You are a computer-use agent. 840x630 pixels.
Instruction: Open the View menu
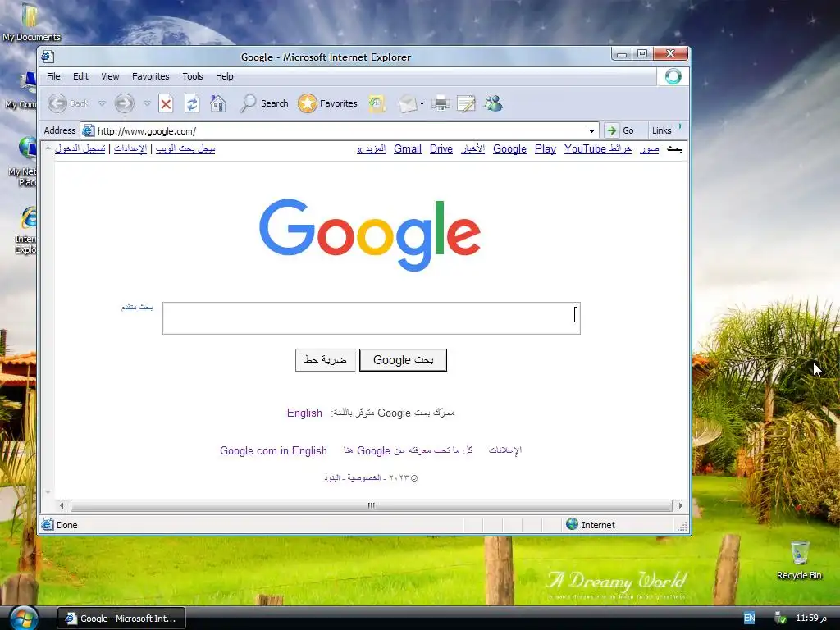tap(111, 76)
